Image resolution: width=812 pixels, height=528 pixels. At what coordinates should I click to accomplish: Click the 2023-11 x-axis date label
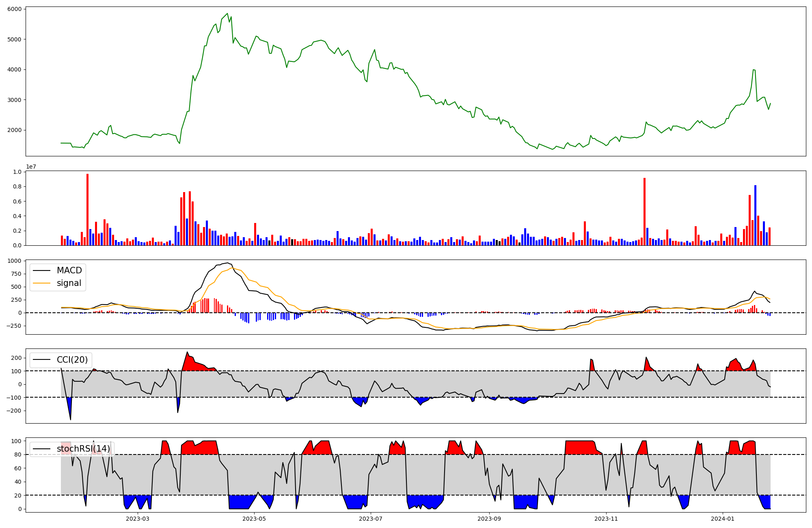pos(606,519)
